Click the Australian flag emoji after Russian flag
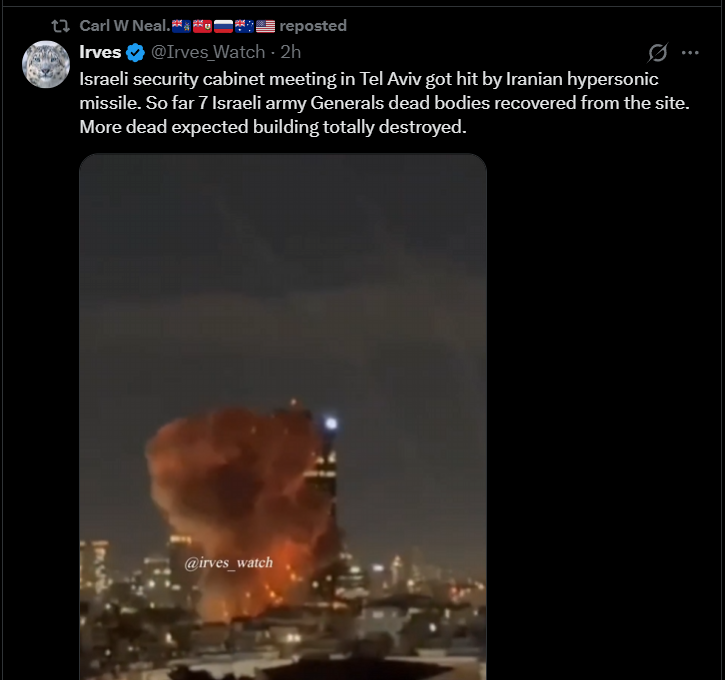The image size is (725, 680). (245, 26)
